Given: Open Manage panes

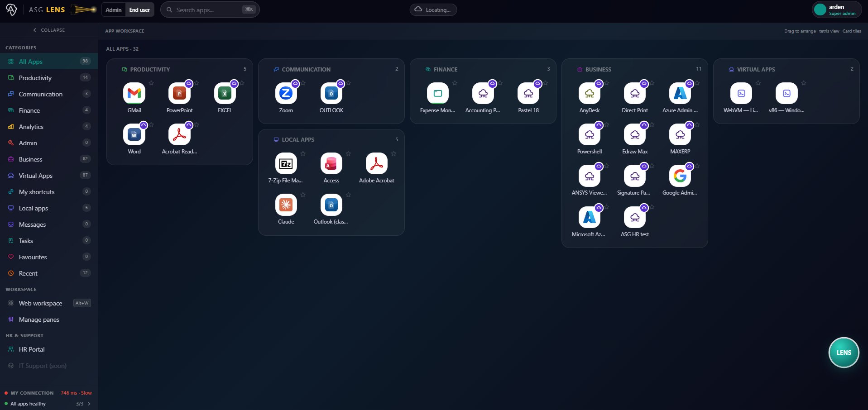Looking at the screenshot, I should (x=49, y=319).
